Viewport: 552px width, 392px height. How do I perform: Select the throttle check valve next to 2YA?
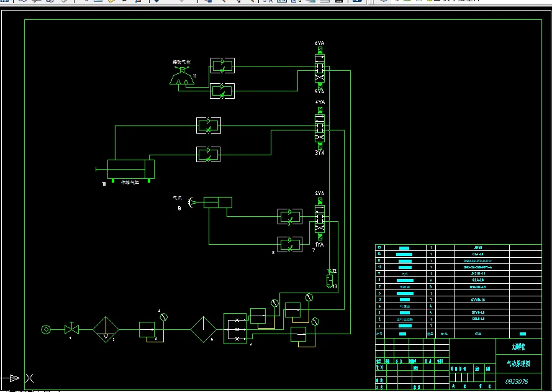[290, 217]
